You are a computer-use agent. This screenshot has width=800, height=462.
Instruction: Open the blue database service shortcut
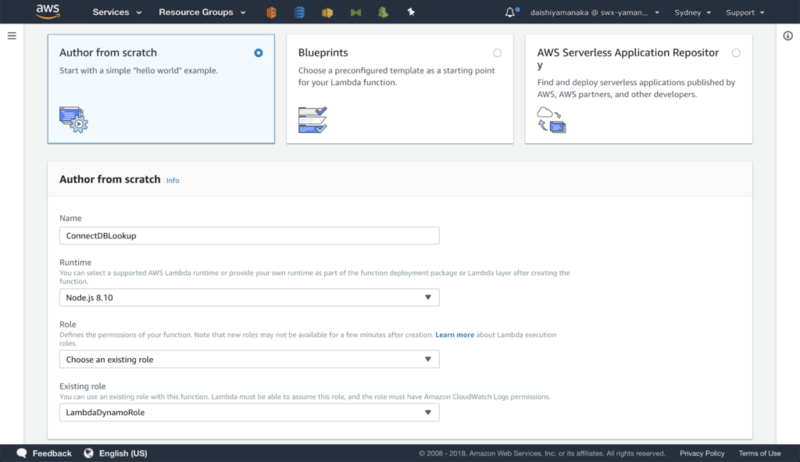(x=299, y=12)
